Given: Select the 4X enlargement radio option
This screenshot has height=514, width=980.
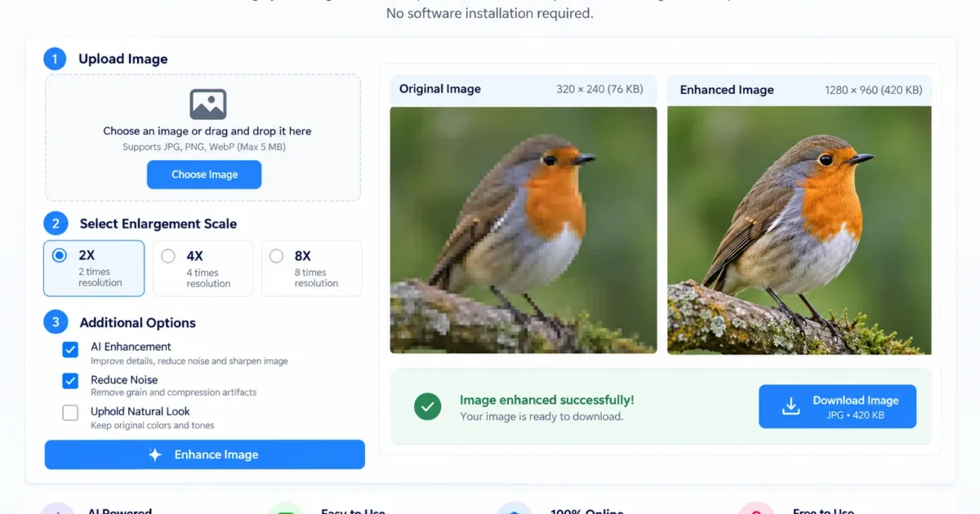Looking at the screenshot, I should pyautogui.click(x=168, y=256).
